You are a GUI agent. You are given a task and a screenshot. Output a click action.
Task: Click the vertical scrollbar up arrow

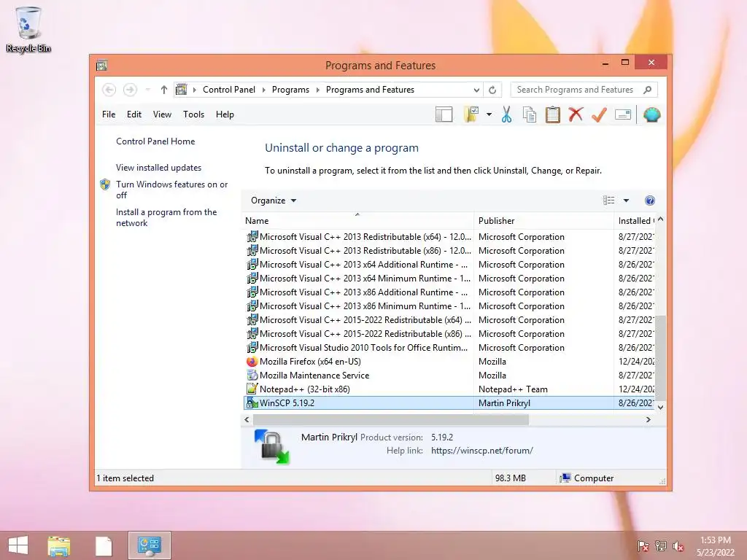(x=660, y=219)
